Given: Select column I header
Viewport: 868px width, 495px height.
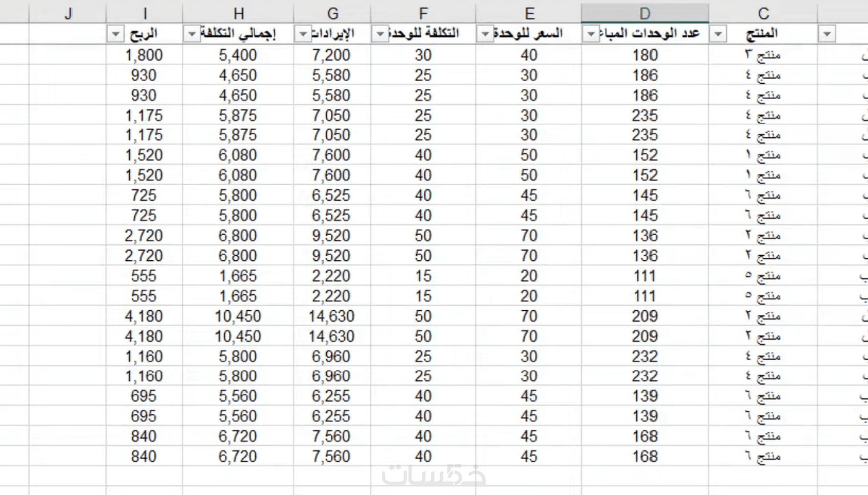Looking at the screenshot, I should (144, 13).
